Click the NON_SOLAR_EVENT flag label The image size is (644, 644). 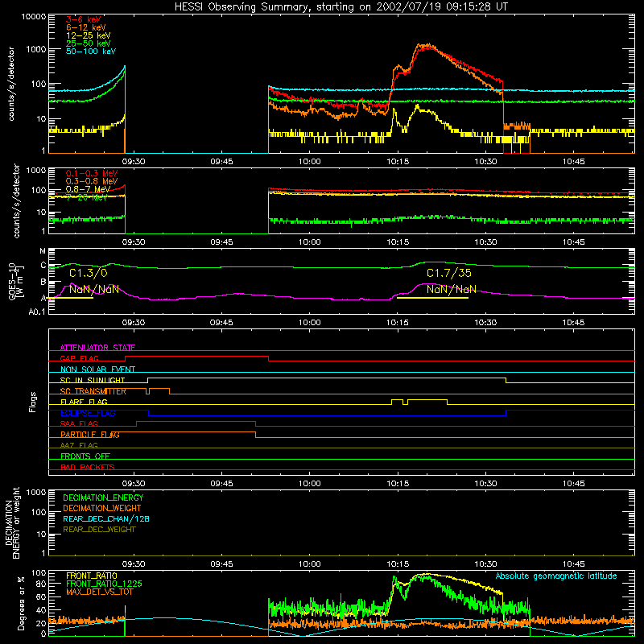[x=97, y=369]
